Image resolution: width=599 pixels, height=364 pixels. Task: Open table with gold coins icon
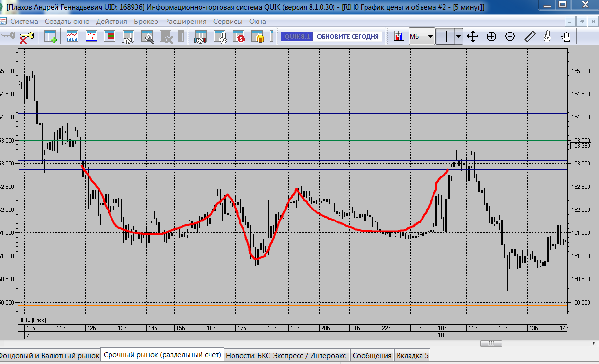click(258, 37)
